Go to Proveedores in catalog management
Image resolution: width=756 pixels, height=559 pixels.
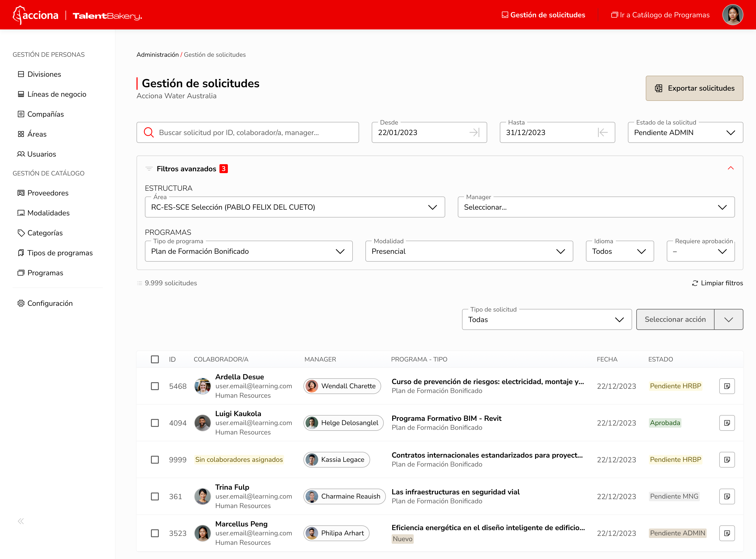click(48, 193)
